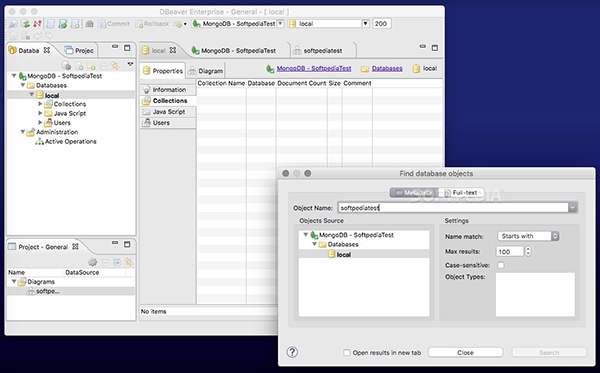Viewport: 600px width, 373px height.
Task: Switch to Full-text search mode
Action: coord(461,193)
